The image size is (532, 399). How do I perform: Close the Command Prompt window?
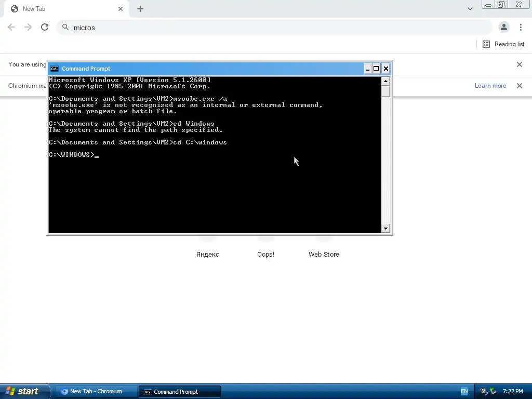click(x=386, y=69)
